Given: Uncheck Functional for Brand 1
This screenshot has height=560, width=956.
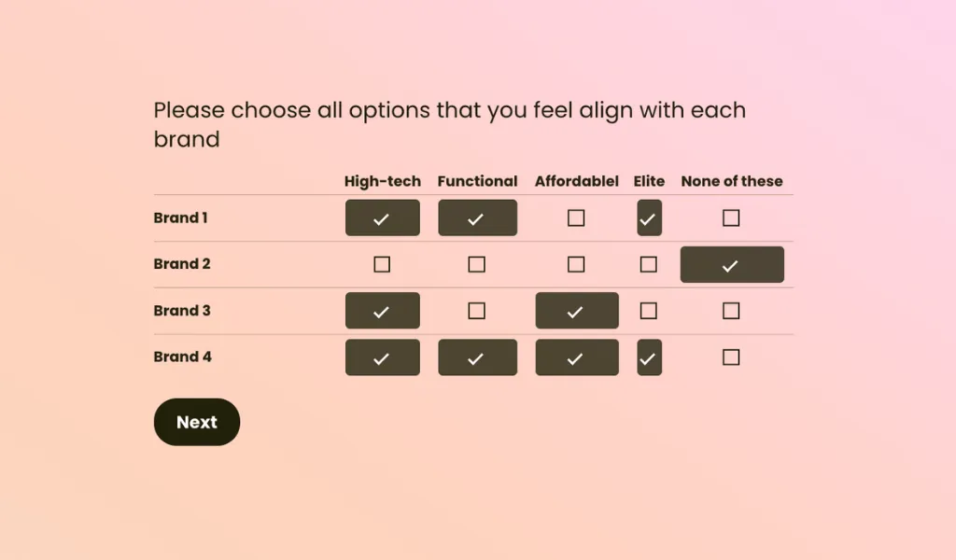Looking at the screenshot, I should (x=477, y=217).
